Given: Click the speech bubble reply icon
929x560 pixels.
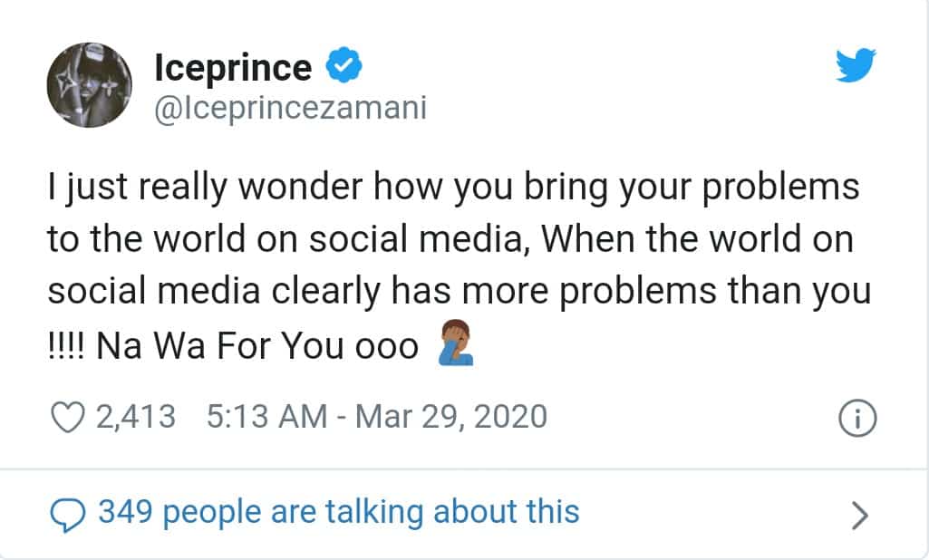Looking at the screenshot, I should pyautogui.click(x=71, y=512).
